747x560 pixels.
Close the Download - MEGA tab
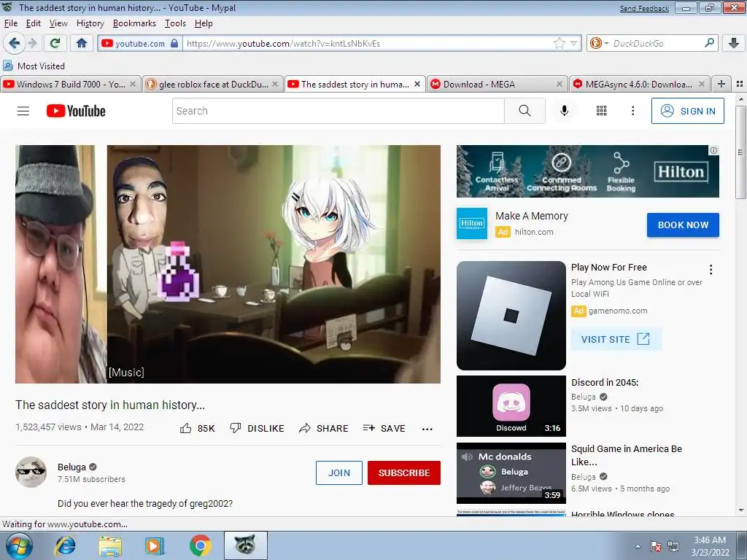coord(560,84)
